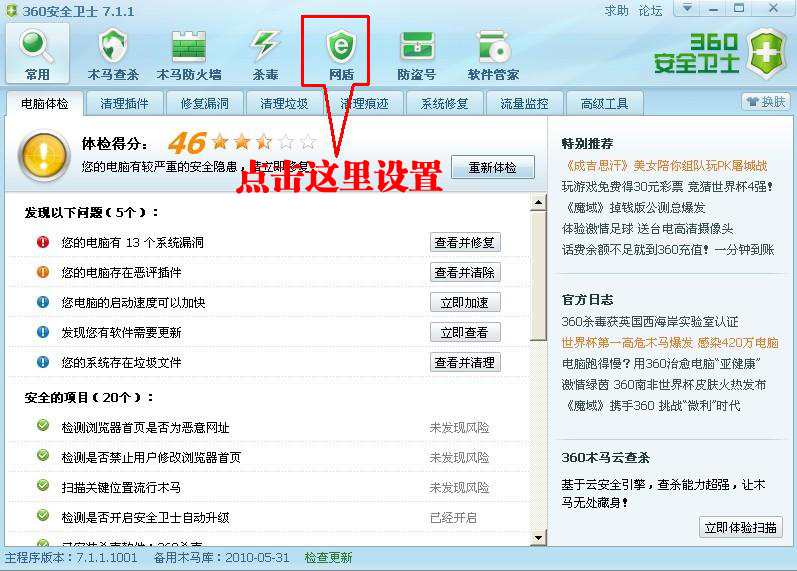
Task: Open the 木马防火墙 wall icon
Action: click(x=189, y=54)
